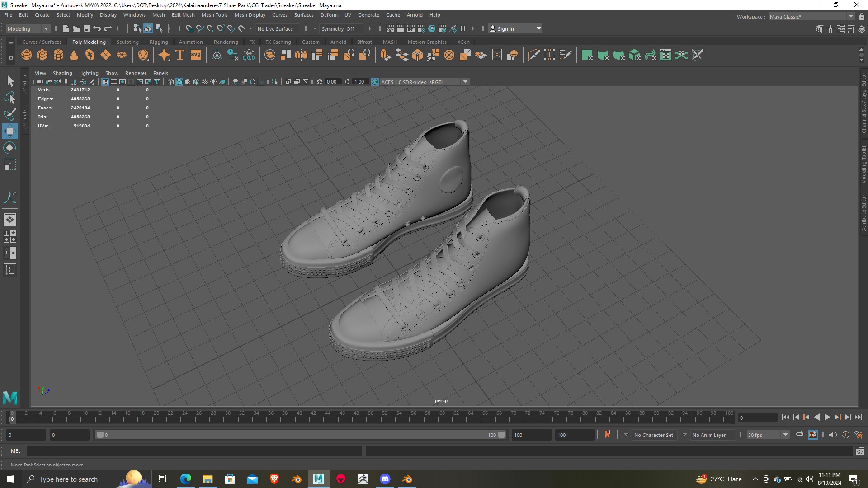Click the set keyframe bookmark icon
This screenshot has height=488, width=868.
608,435
